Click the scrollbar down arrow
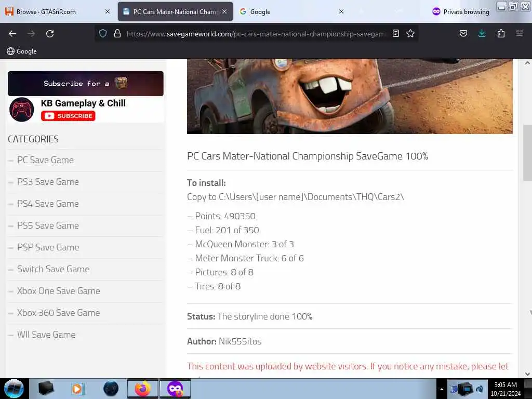Image resolution: width=532 pixels, height=399 pixels. tap(527, 374)
